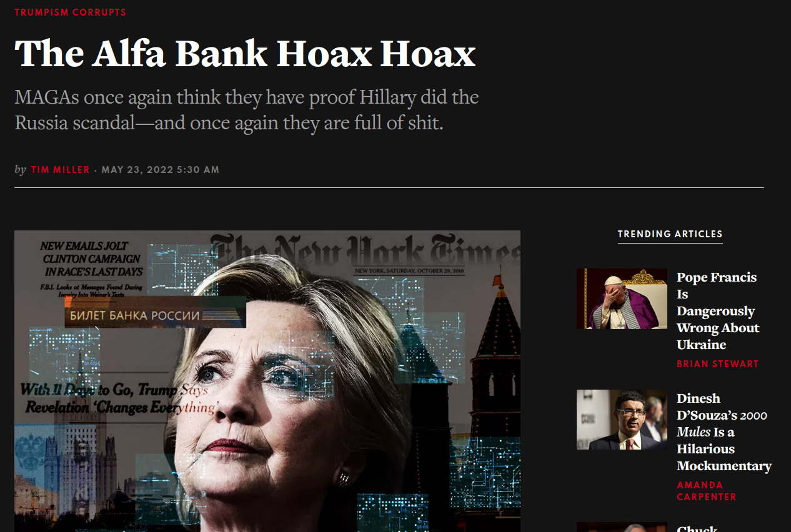Click the Trending Articles heading
The width and height of the screenshot is (791, 532).
coord(670,234)
